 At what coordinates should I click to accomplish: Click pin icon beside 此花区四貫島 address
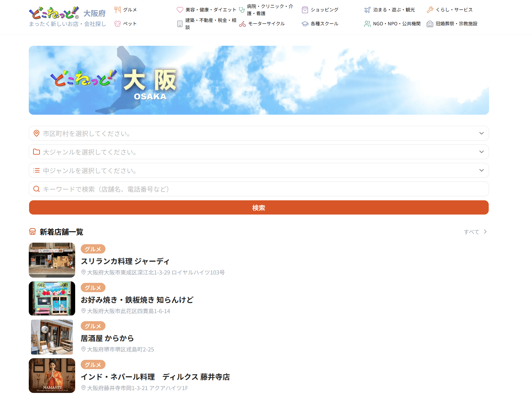click(x=84, y=311)
